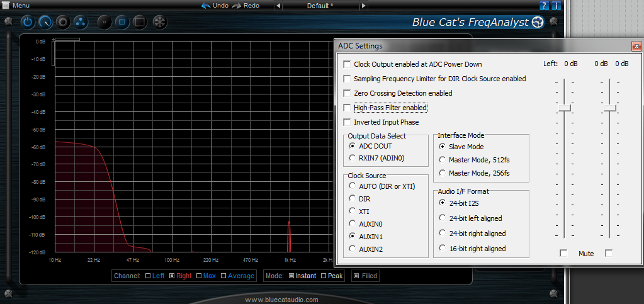Choose AUTO (DIR or XTI) clock source
644x304 pixels.
click(x=352, y=186)
